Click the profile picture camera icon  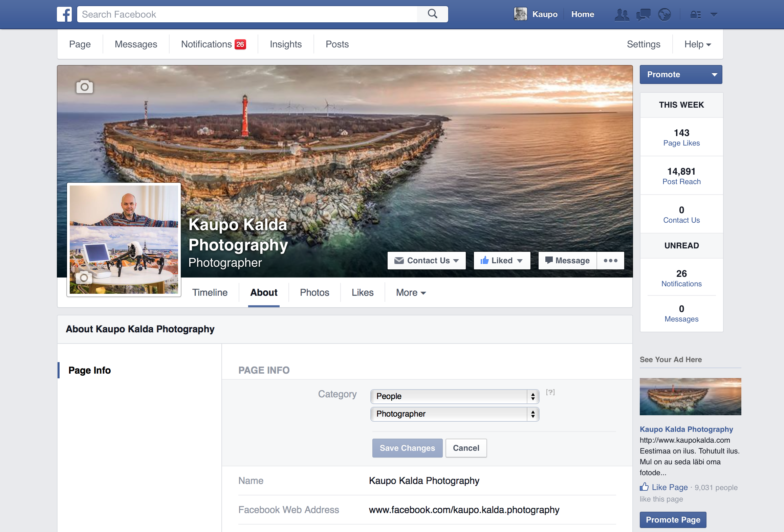[x=84, y=278]
